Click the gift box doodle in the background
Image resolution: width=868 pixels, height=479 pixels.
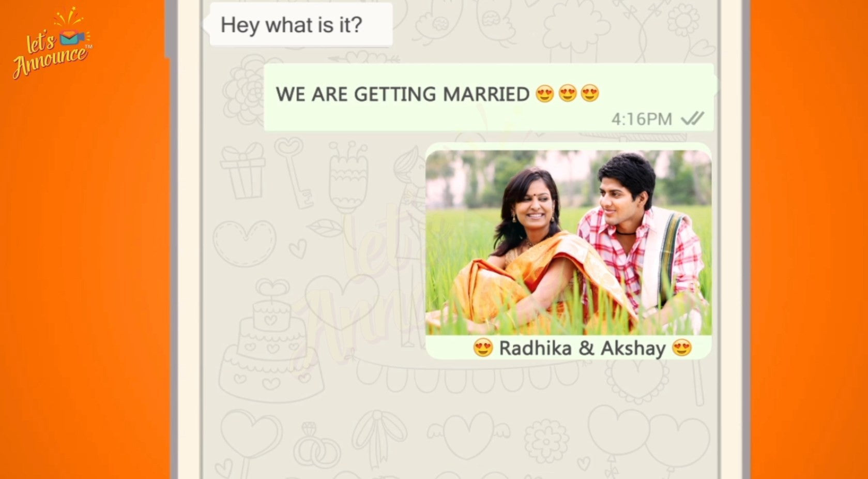(242, 171)
